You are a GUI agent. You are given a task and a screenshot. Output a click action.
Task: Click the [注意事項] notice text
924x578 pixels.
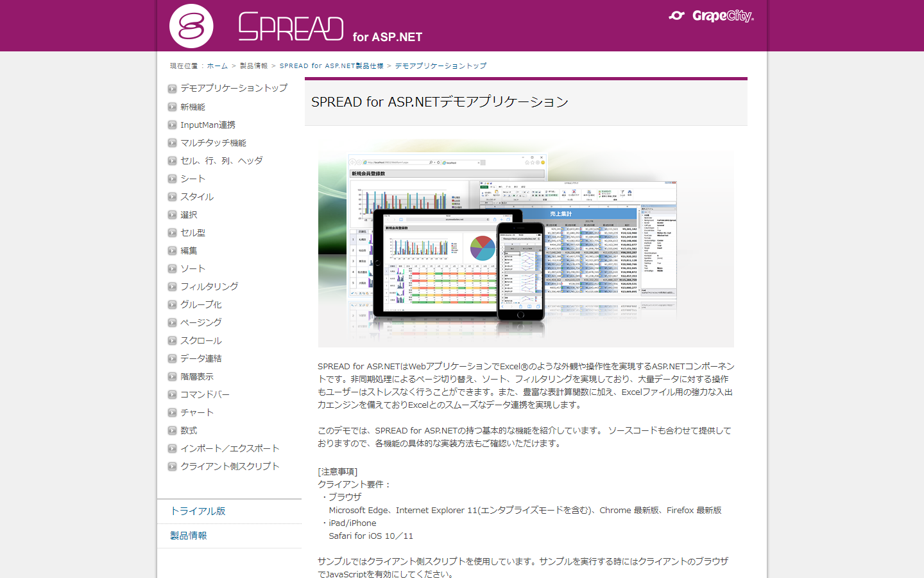(338, 471)
